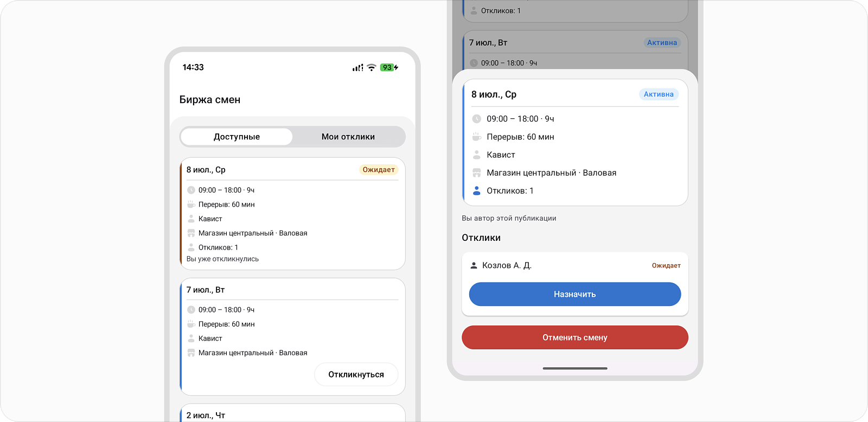Tap the Кавист person icon in the Активна detail sheet

pos(476,155)
